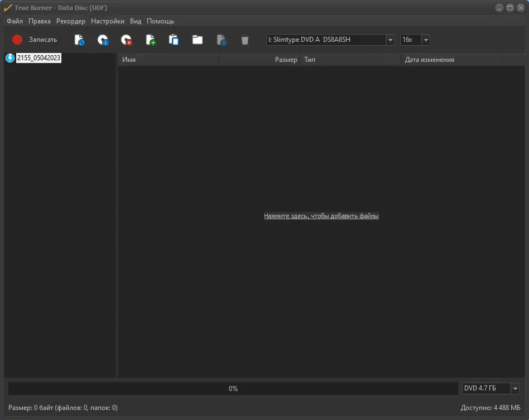Screen dimensions: 529x420
Task: Click the grayed file properties icon
Action: click(222, 40)
